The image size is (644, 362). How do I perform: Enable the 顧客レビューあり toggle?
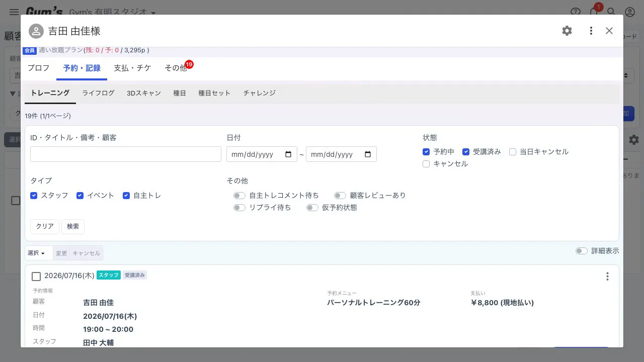[x=340, y=196]
